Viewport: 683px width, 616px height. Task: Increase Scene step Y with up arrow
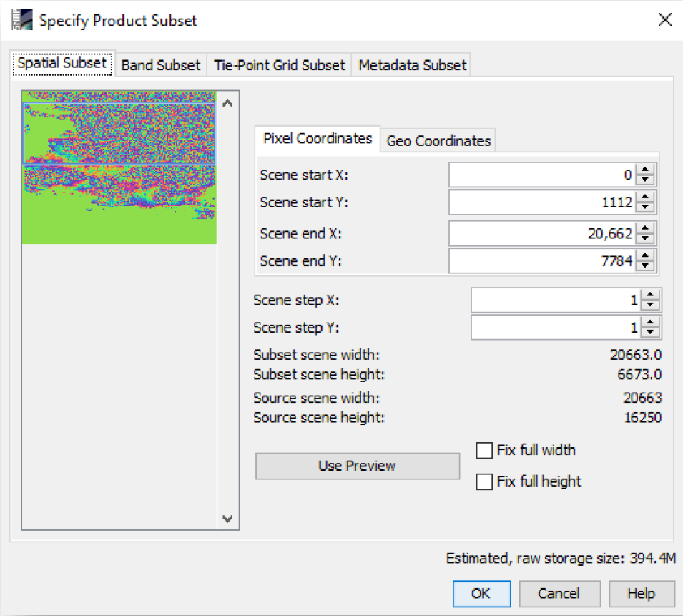[x=650, y=322]
